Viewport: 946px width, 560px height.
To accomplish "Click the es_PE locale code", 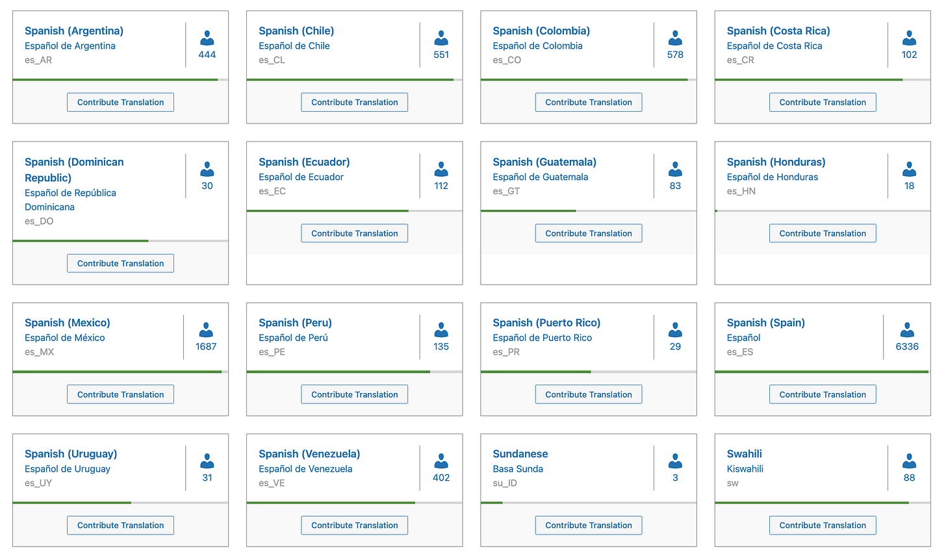I will (x=272, y=352).
